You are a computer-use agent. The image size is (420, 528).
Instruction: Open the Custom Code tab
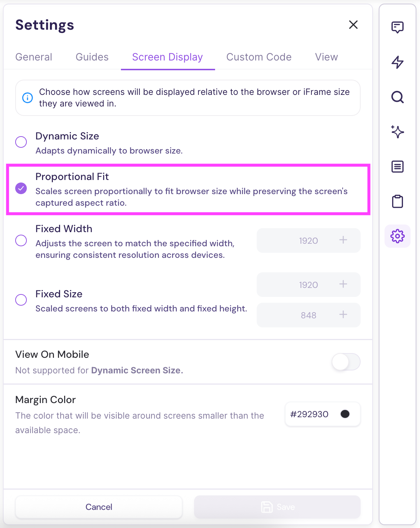tap(259, 57)
